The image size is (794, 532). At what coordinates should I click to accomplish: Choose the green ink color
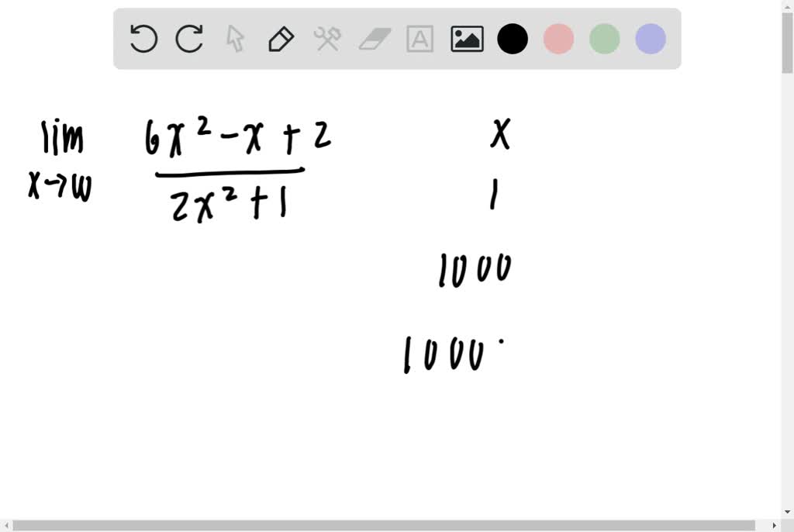604,38
